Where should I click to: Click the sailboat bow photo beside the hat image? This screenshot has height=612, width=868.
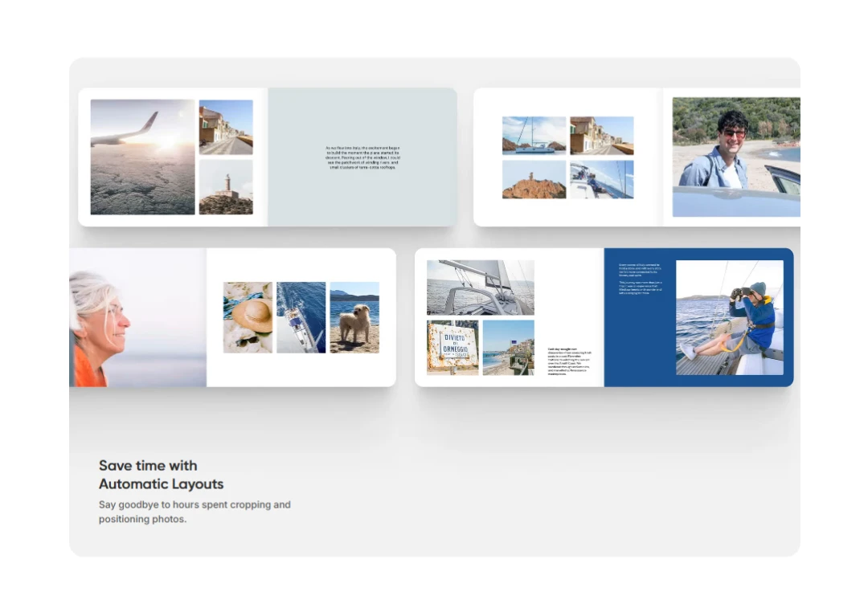click(303, 316)
